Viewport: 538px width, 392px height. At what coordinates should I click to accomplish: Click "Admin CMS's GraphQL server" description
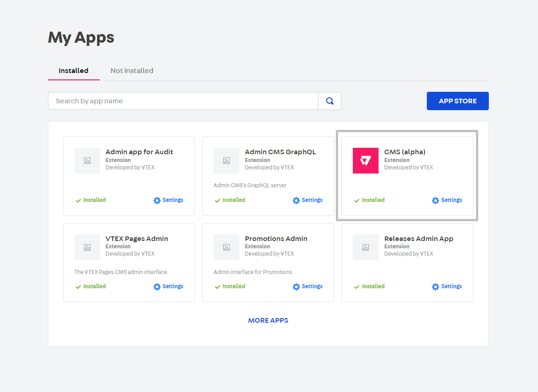pyautogui.click(x=250, y=185)
